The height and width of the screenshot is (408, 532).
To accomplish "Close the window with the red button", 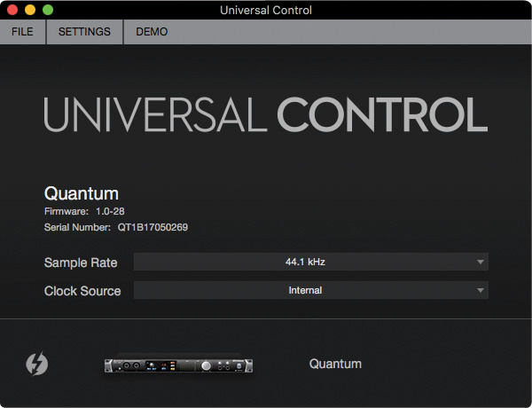I will [12, 10].
